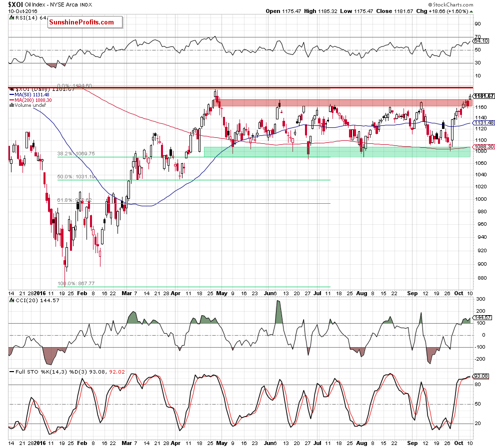Click the SunshineProfits.com label box
This screenshot has width=495, height=448.
(x=85, y=22)
